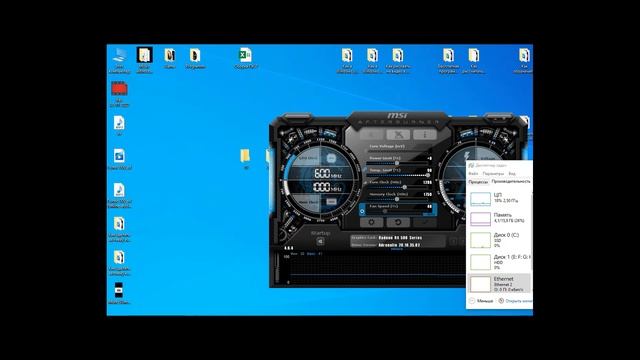640x360 pixels.
Task: Adjust the Core Clock slider handle
Action: pos(404,187)
